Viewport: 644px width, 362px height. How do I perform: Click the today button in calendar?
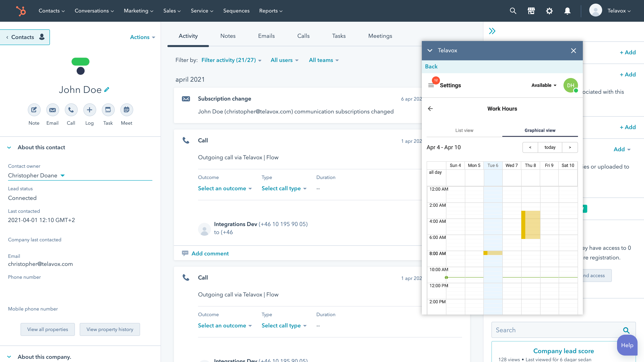550,147
